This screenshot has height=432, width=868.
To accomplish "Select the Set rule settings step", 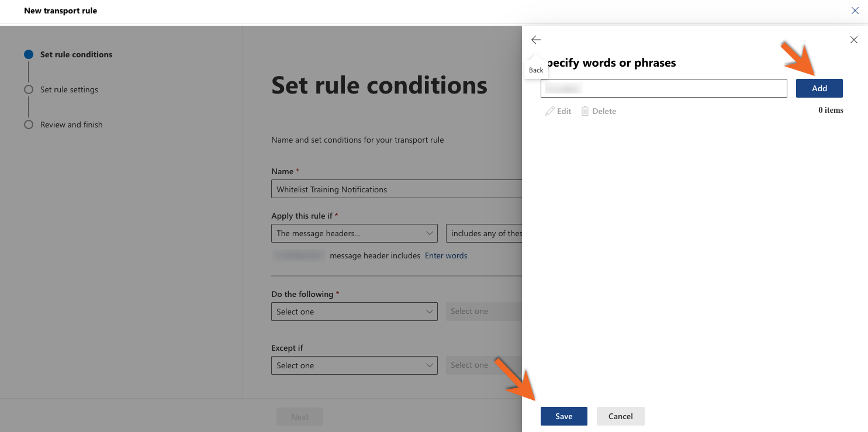I will pos(69,89).
